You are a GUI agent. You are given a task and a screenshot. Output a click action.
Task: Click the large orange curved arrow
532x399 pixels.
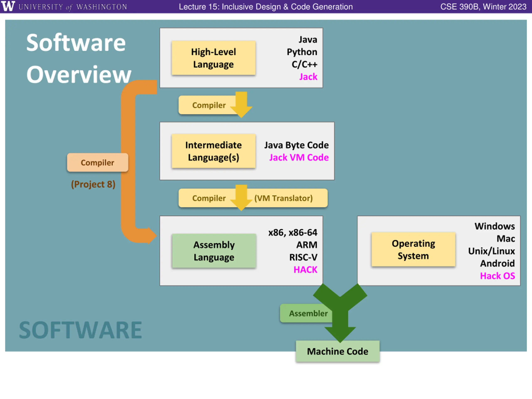point(128,162)
